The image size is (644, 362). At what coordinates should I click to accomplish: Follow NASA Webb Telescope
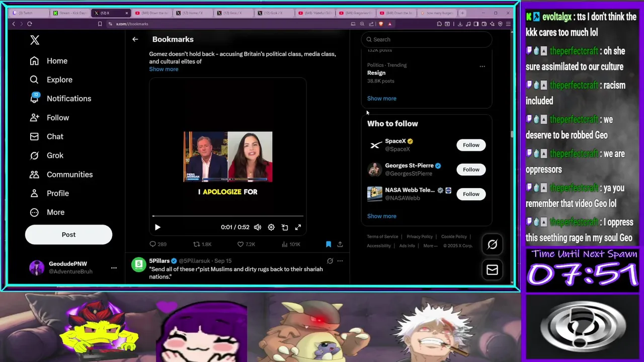[x=471, y=194]
